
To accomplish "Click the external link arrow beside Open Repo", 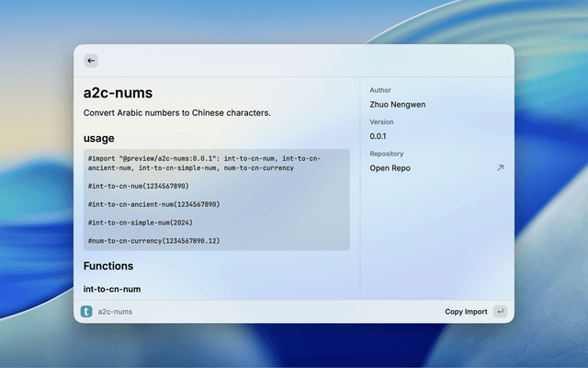I will [500, 168].
